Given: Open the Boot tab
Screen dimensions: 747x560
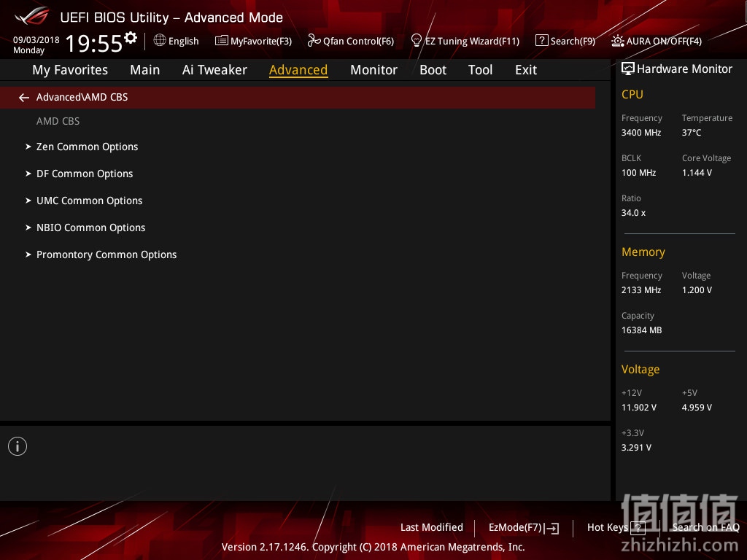Looking at the screenshot, I should pos(433,70).
